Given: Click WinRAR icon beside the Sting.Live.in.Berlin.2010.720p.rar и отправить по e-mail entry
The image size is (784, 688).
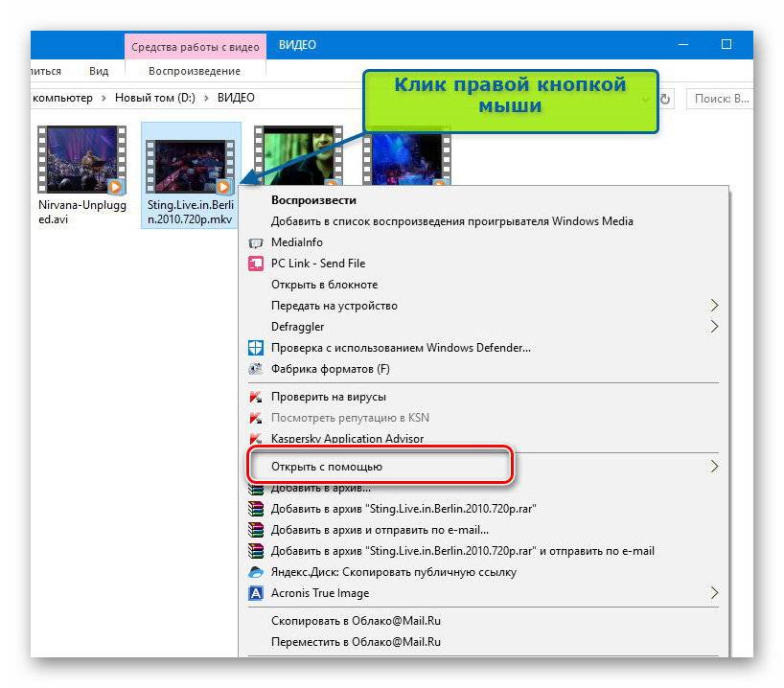Looking at the screenshot, I should pyautogui.click(x=256, y=551).
